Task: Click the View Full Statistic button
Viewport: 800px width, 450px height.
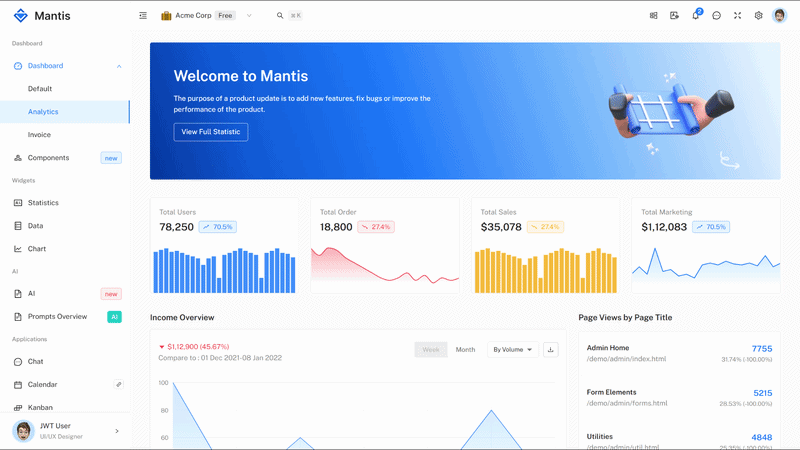Action: [211, 132]
